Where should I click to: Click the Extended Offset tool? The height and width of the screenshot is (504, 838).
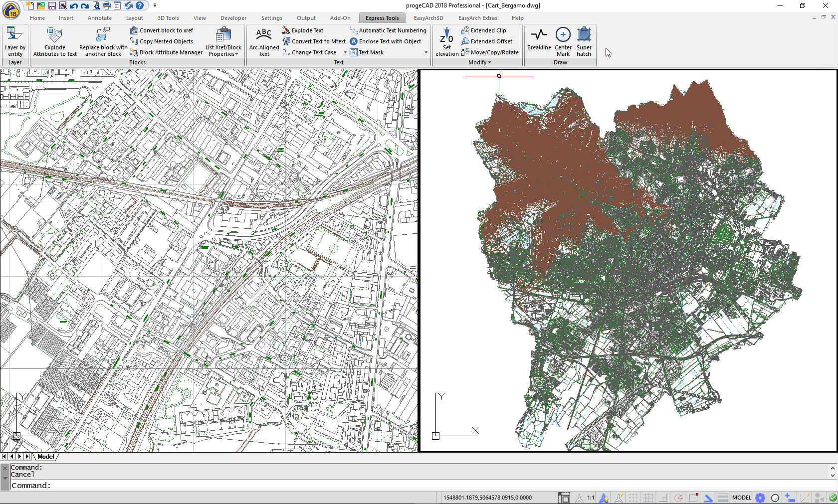[487, 41]
